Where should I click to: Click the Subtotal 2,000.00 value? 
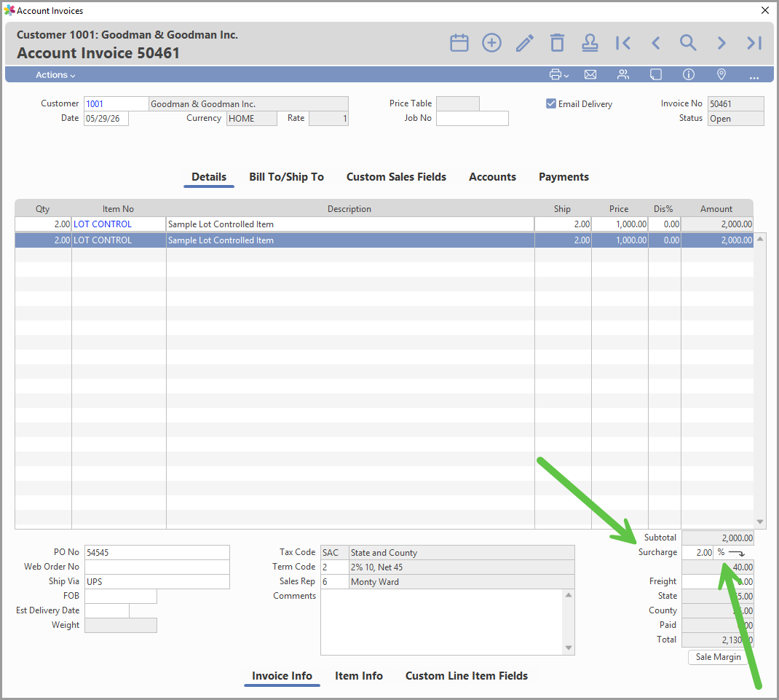717,538
